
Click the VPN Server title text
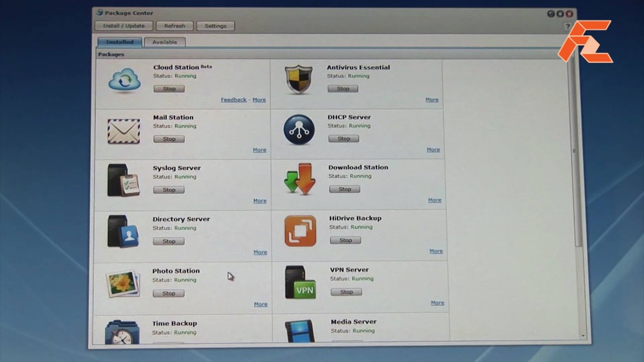coord(349,270)
